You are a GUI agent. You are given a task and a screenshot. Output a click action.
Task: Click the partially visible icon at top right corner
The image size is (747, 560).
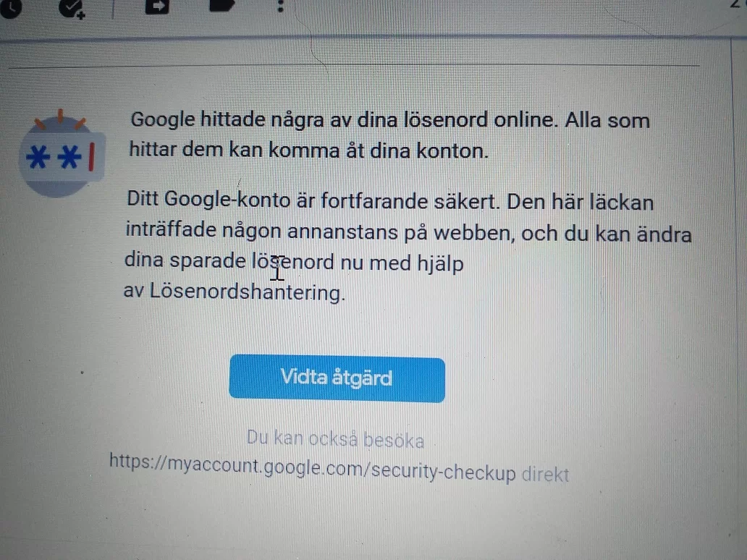(737, 4)
